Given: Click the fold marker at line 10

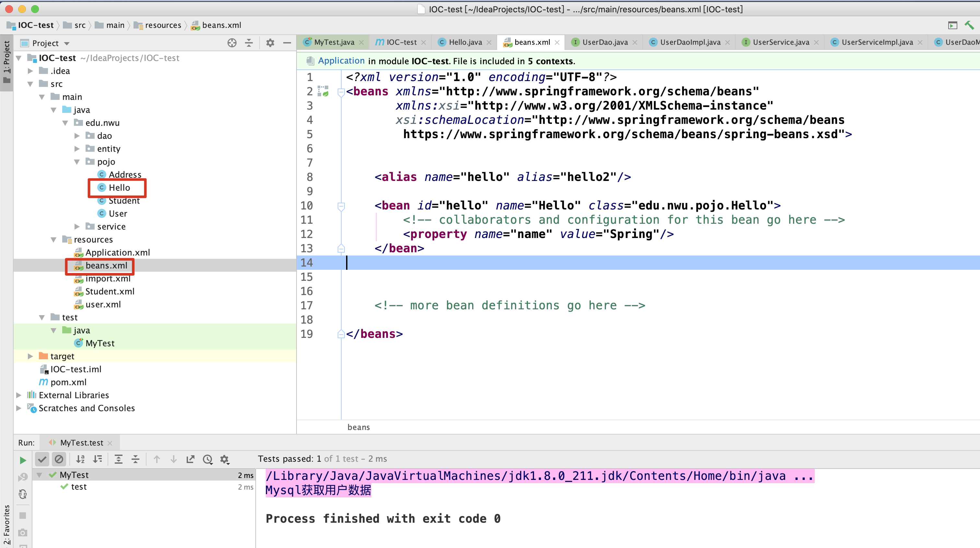Looking at the screenshot, I should click(341, 206).
